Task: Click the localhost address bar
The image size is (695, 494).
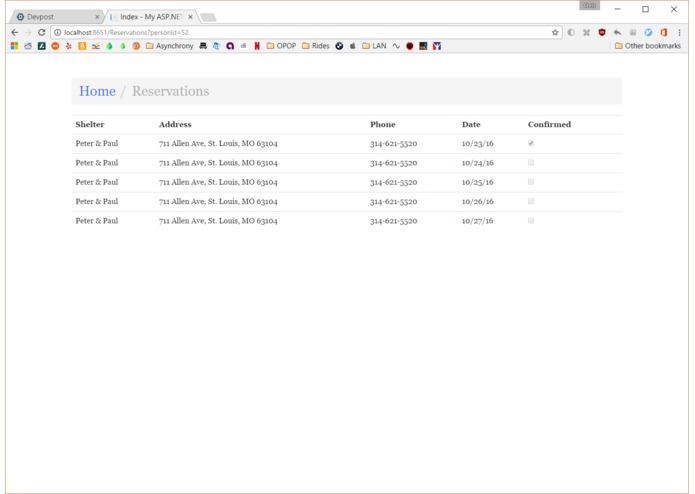Action: 306,32
